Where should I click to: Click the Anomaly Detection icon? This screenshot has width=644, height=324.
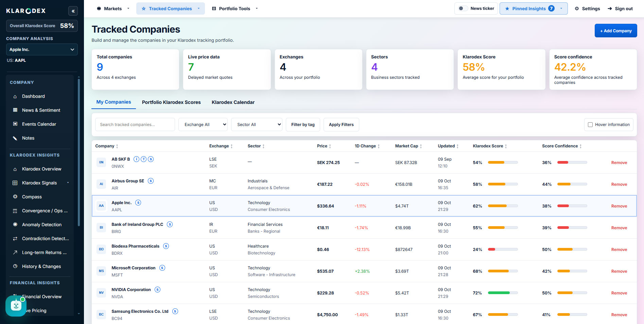[x=15, y=224]
